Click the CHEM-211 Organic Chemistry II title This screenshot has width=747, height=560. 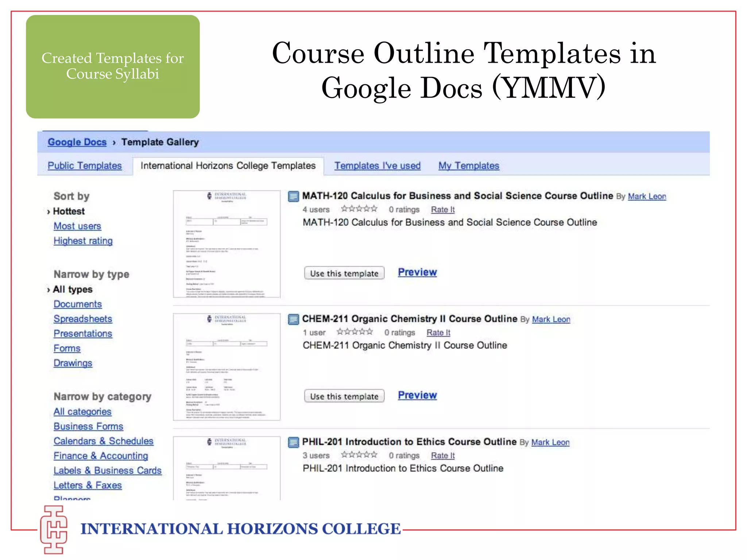(x=410, y=319)
